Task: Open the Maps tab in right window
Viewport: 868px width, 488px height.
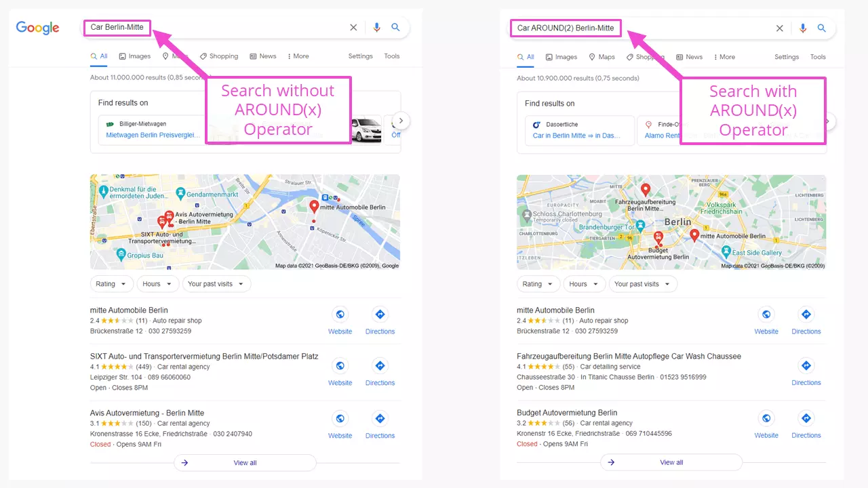Action: [602, 57]
